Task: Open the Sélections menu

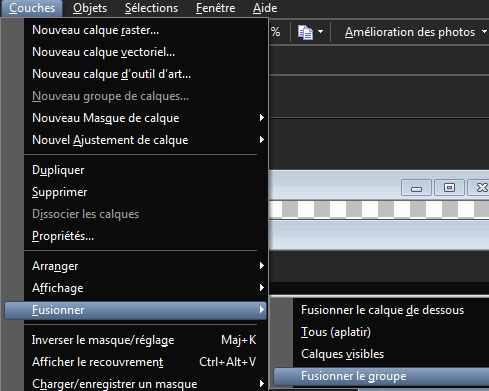Action: point(151,8)
